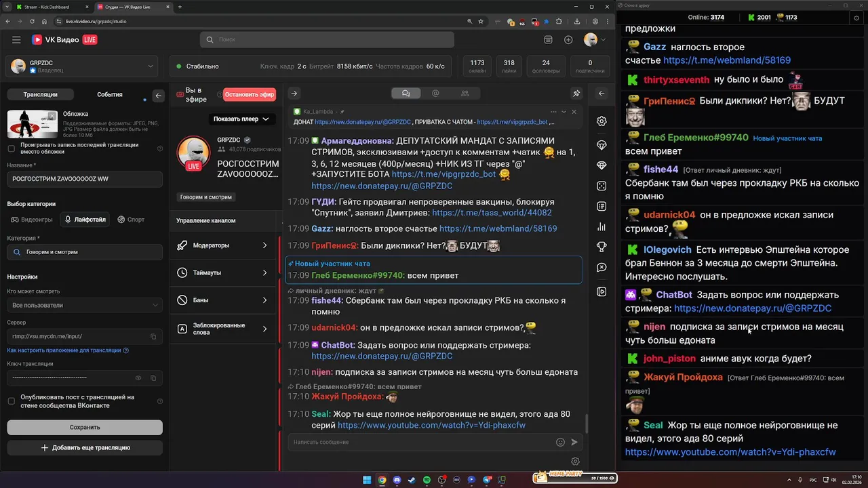Select the Лайфстайл category type
Screen dimensions: 868x488
(x=85, y=220)
